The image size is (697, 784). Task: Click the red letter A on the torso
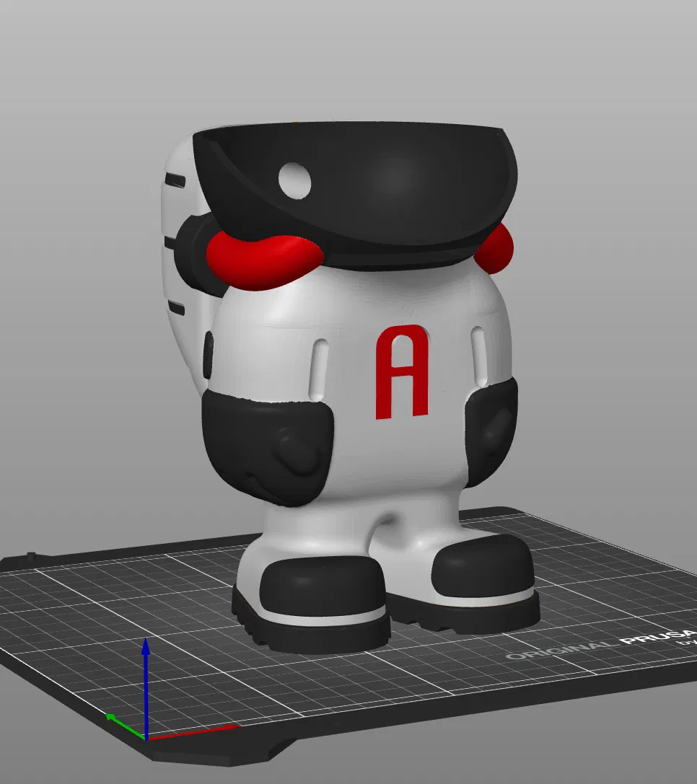pos(402,372)
